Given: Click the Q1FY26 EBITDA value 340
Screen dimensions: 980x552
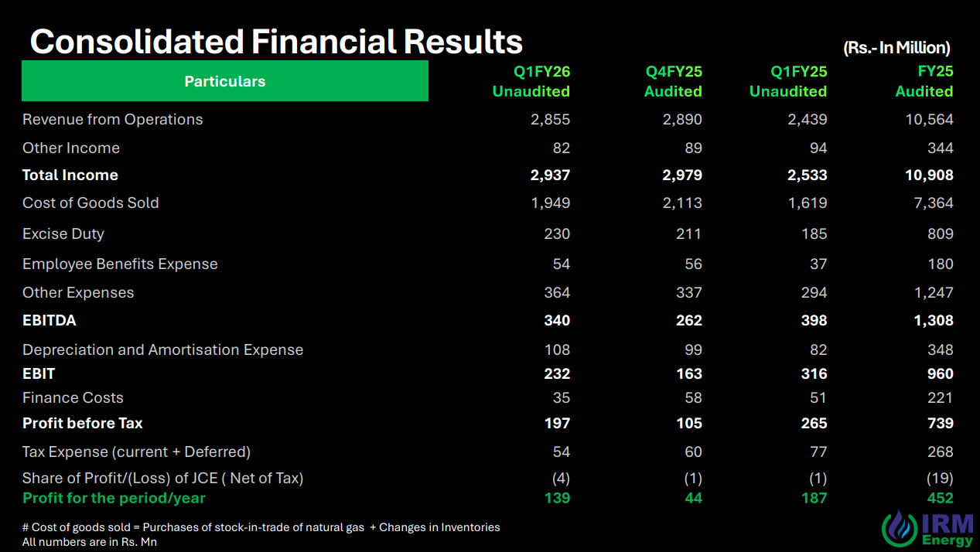Looking at the screenshot, I should [x=557, y=320].
